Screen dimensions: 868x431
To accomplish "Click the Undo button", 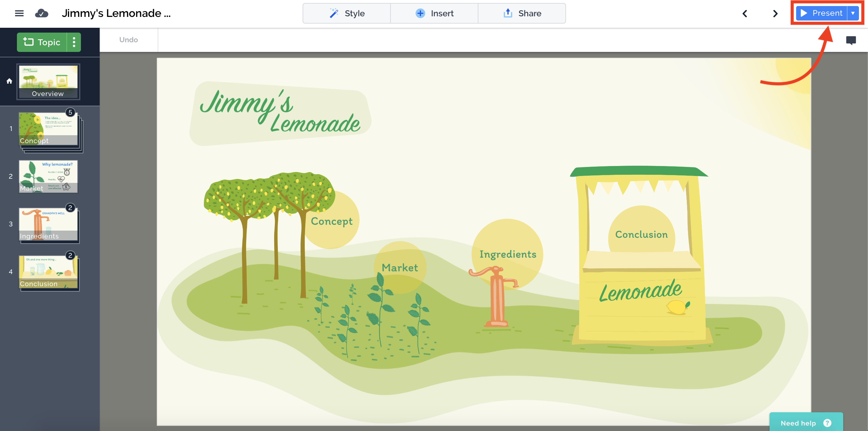I will point(128,40).
